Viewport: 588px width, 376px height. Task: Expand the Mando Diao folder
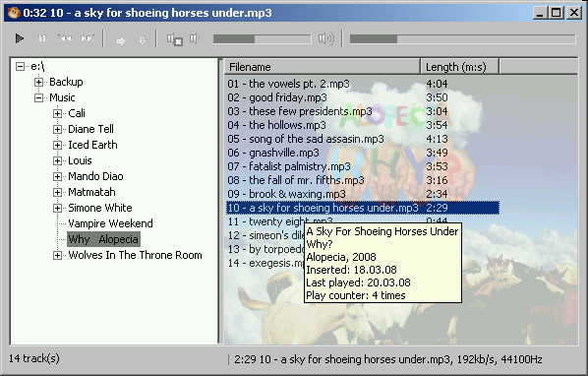57,176
